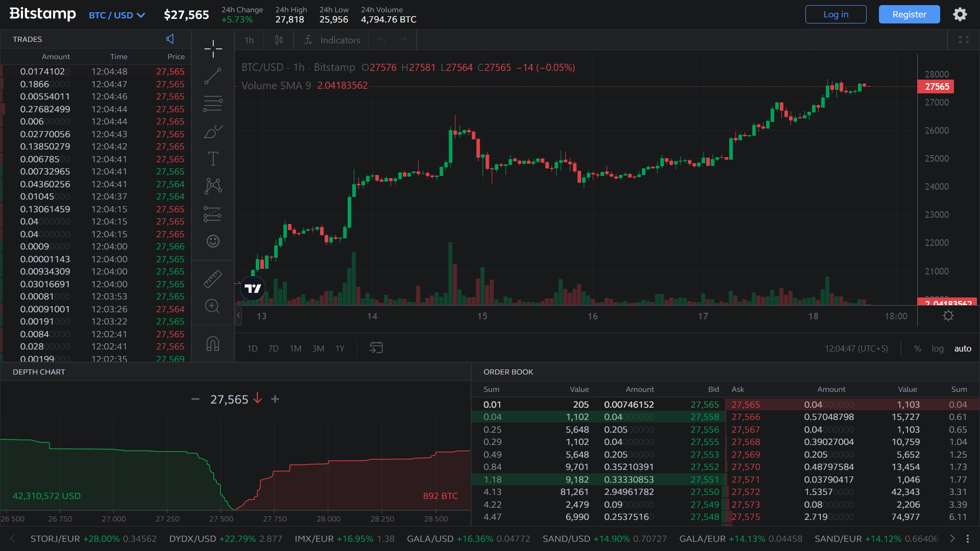The image size is (980, 551).
Task: Click the 42,310,572 USD depth label
Action: (46, 496)
